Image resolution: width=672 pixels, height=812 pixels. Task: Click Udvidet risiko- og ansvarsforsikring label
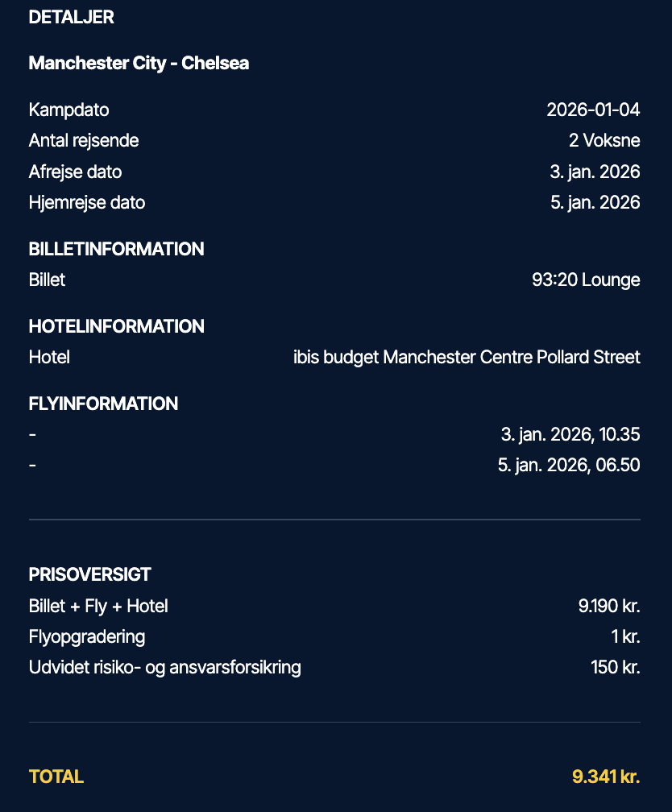pos(164,667)
